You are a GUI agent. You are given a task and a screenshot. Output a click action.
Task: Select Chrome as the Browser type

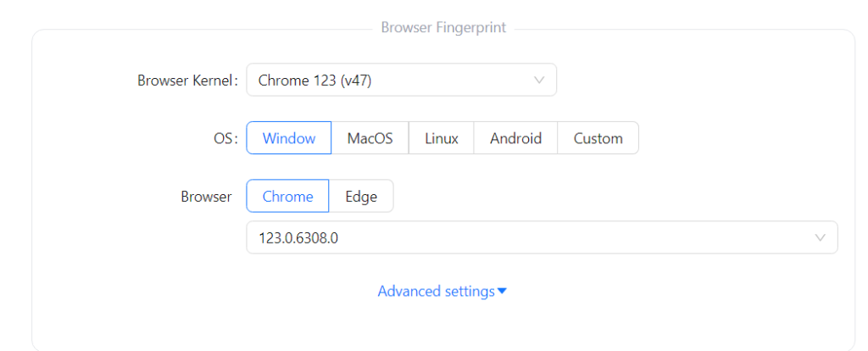click(287, 197)
